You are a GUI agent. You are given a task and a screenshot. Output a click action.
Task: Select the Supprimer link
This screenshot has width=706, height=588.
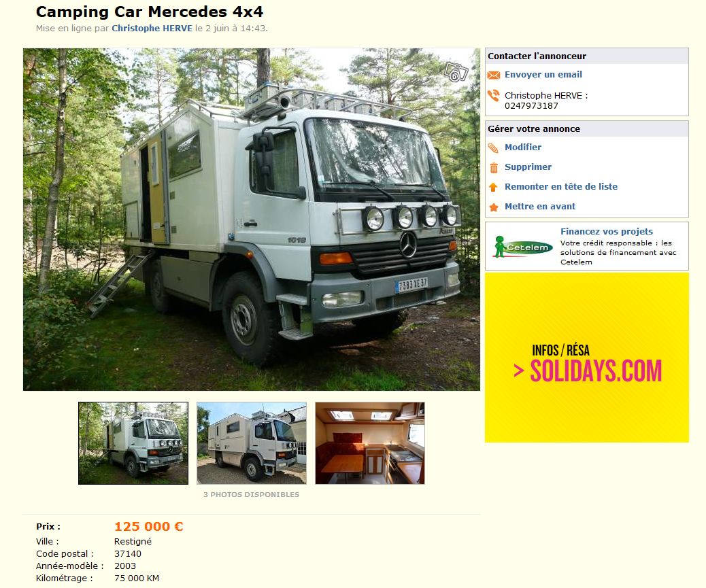[528, 167]
